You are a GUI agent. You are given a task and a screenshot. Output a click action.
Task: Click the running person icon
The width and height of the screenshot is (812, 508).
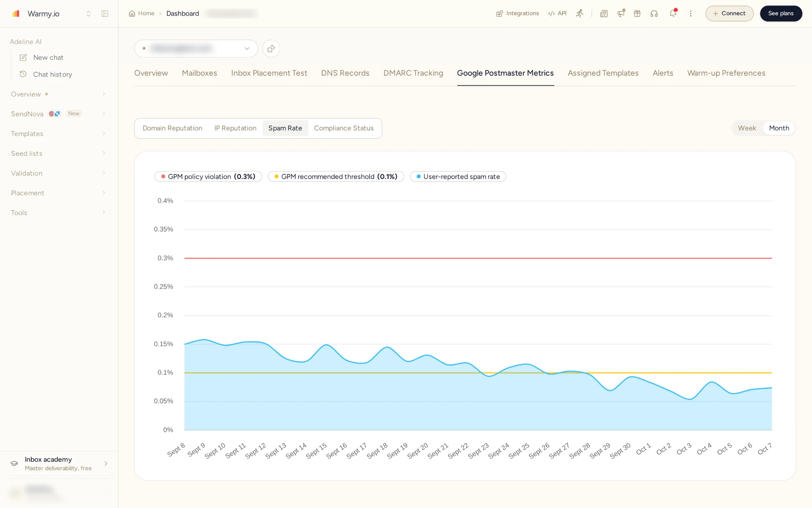579,14
